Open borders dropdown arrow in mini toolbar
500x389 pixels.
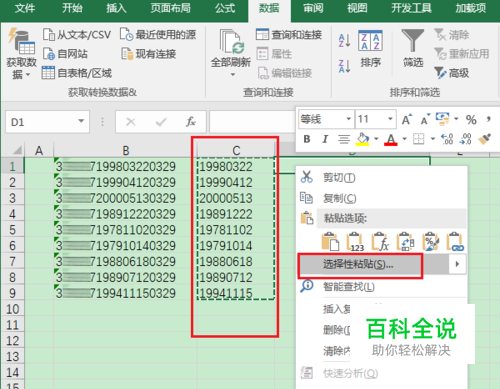[x=432, y=139]
